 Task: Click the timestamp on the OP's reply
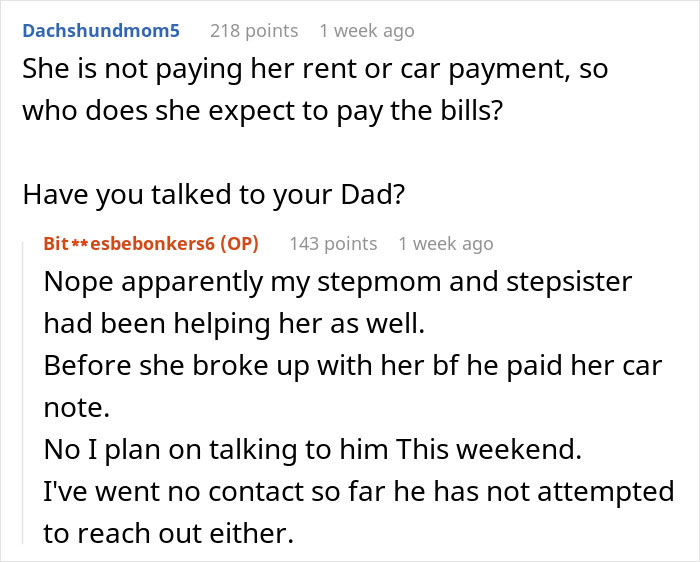445,244
